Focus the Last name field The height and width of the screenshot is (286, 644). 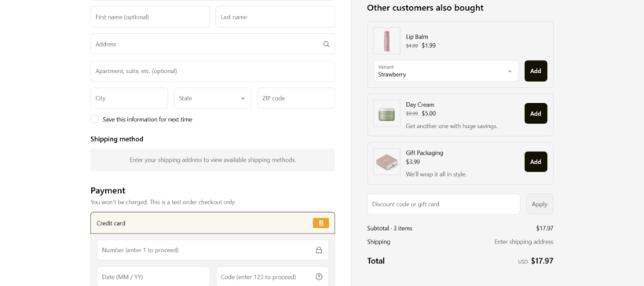click(x=275, y=16)
